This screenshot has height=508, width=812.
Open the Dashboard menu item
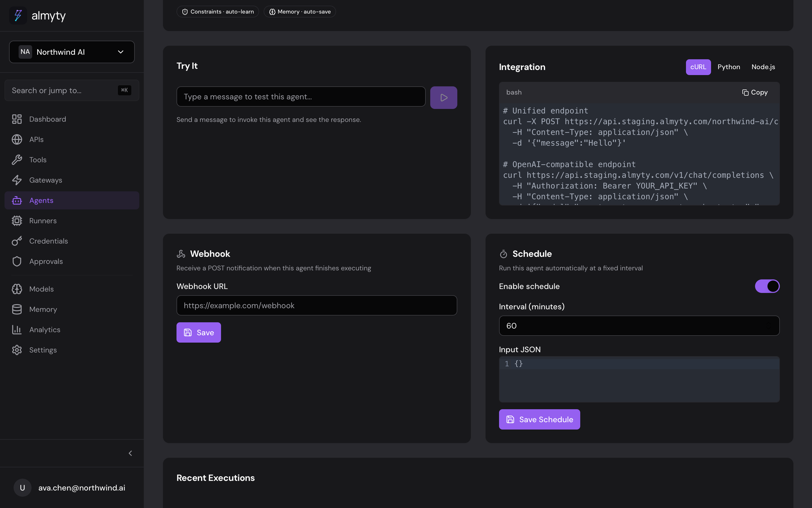[72, 119]
